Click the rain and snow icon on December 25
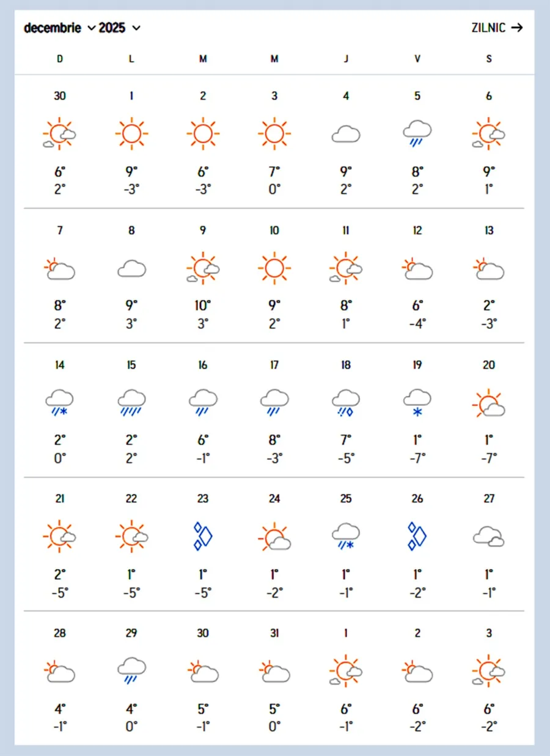The image size is (550, 756). (x=346, y=536)
